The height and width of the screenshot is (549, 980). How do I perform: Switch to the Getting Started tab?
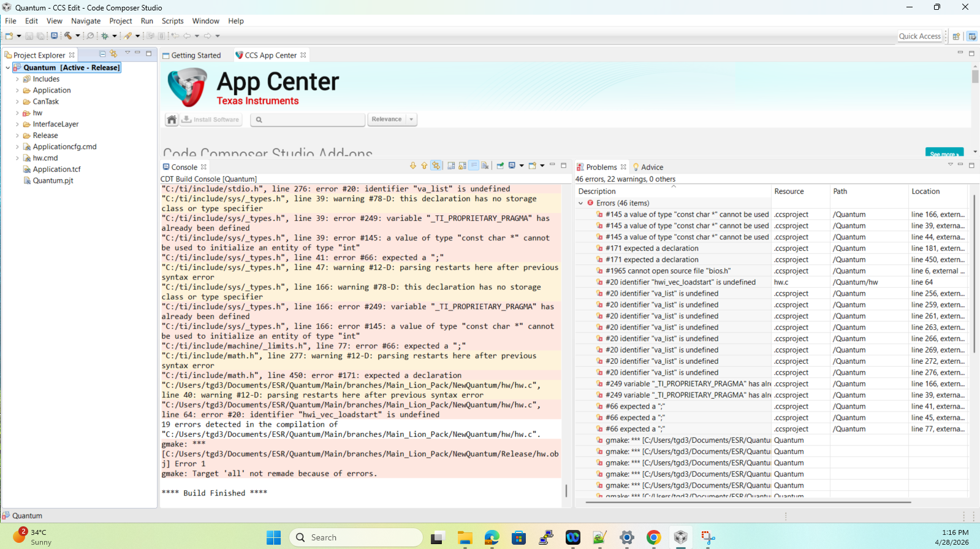coord(192,55)
